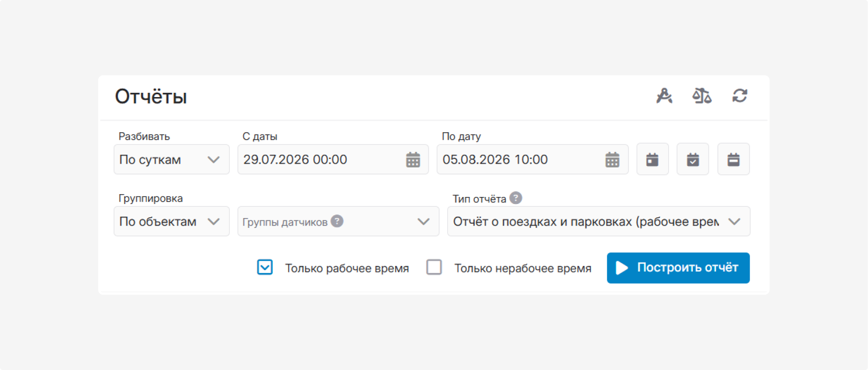Open the Разбивать dropdown showing По суткам
The width and height of the screenshot is (868, 370).
point(172,159)
